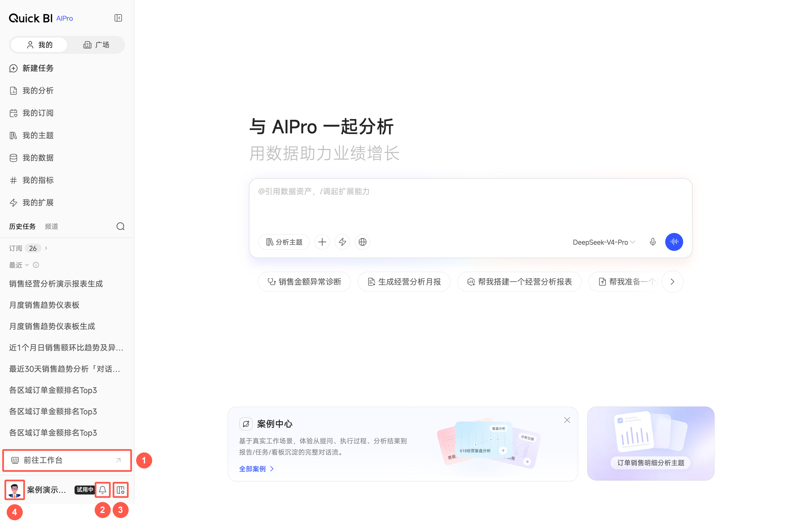Choose the 生成经营分析月报 suggestion
Viewport: 807px width, 532px height.
pyautogui.click(x=404, y=282)
